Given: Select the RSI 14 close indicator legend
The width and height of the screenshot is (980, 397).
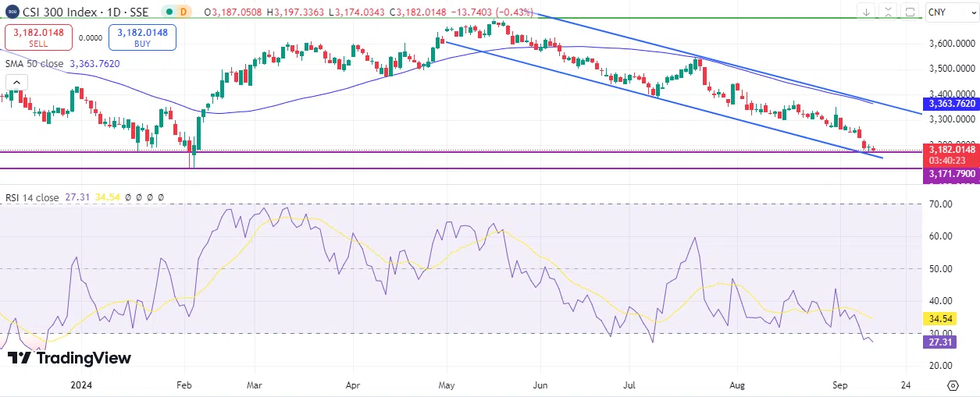Looking at the screenshot, I should point(32,198).
